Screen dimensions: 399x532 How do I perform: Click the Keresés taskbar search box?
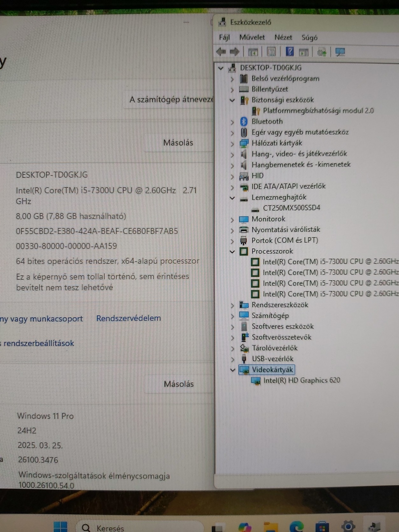139,527
